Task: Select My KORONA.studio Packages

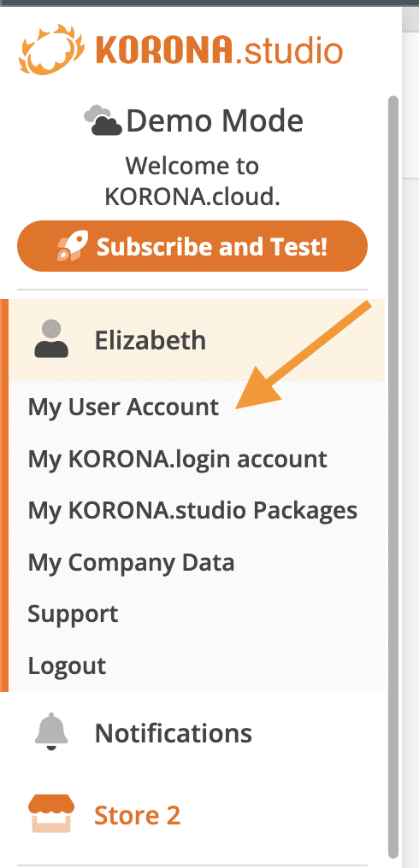Action: coord(192,510)
